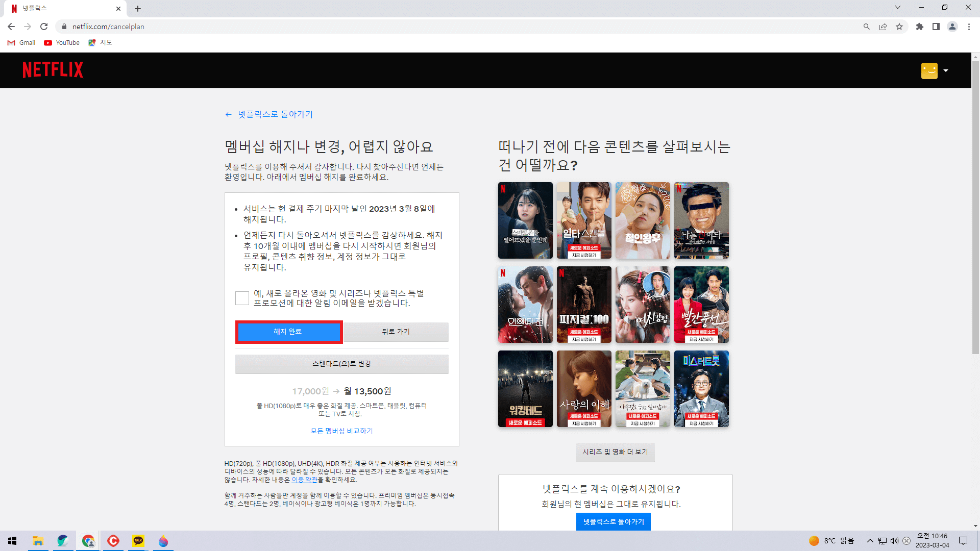The image size is (980, 551).
Task: Click the share page icon
Action: click(883, 27)
